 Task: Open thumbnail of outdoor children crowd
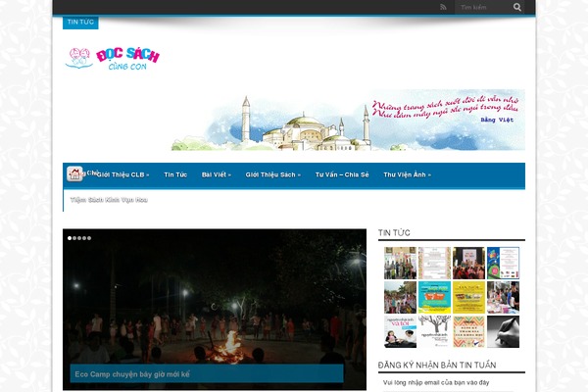[x=400, y=298]
